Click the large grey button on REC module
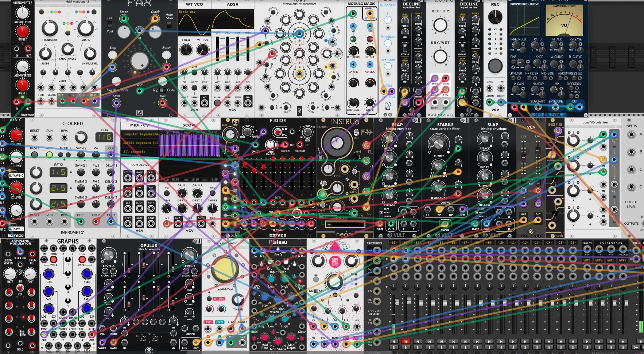 (495, 66)
